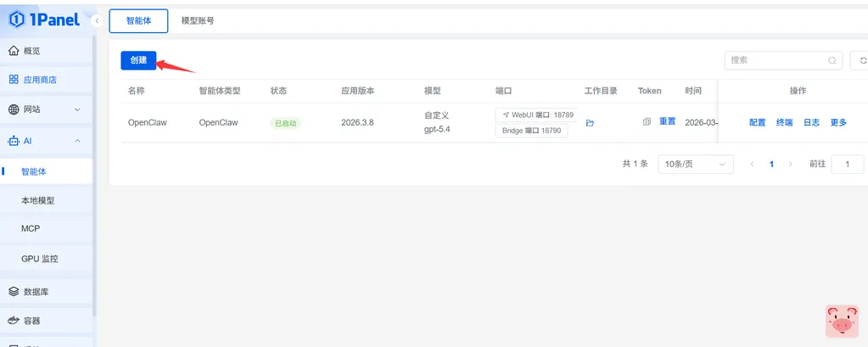This screenshot has height=347, width=868.
Task: Click the 自定义 model text
Action: (436, 115)
